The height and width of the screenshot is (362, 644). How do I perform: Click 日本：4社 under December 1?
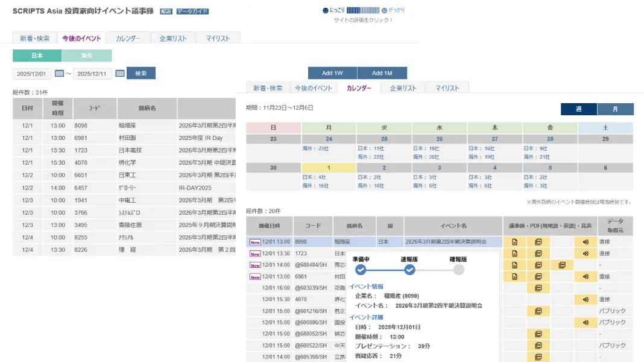click(314, 177)
